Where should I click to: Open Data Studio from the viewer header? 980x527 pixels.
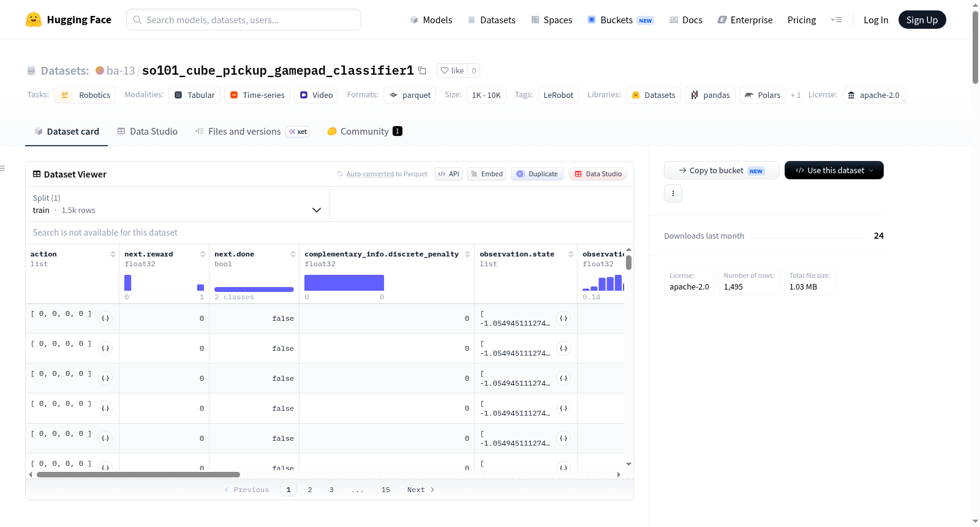[x=598, y=174]
